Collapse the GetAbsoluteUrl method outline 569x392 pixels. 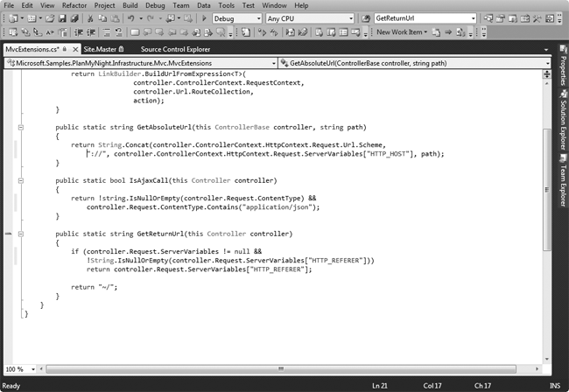21,127
